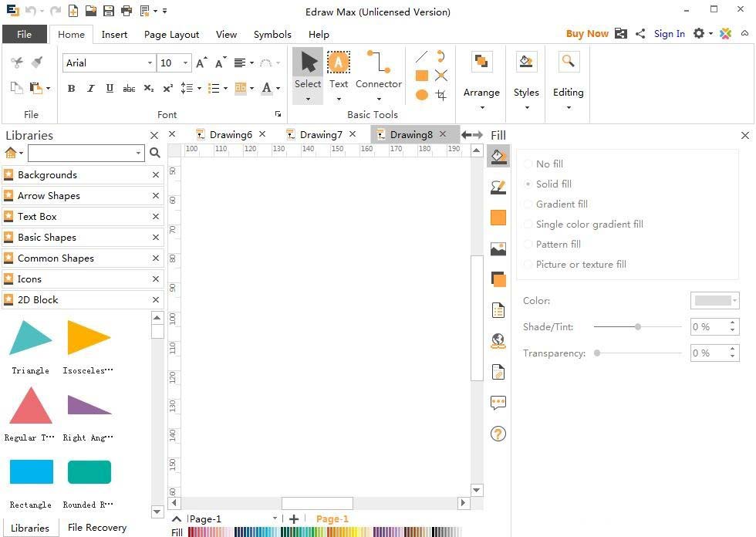Open the hyperlink globe panel icon
The width and height of the screenshot is (756, 537).
(x=498, y=341)
